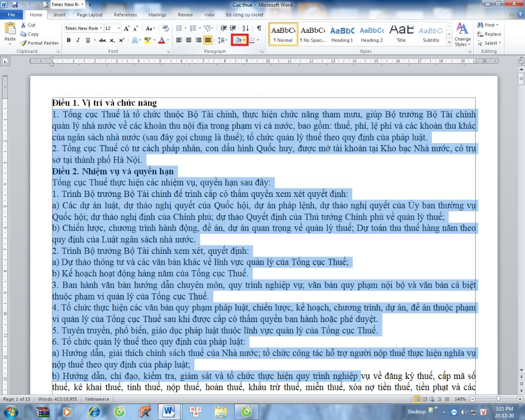Switch to Web Layout view in status bar
The height and width of the screenshot is (420, 525).
click(x=432, y=399)
